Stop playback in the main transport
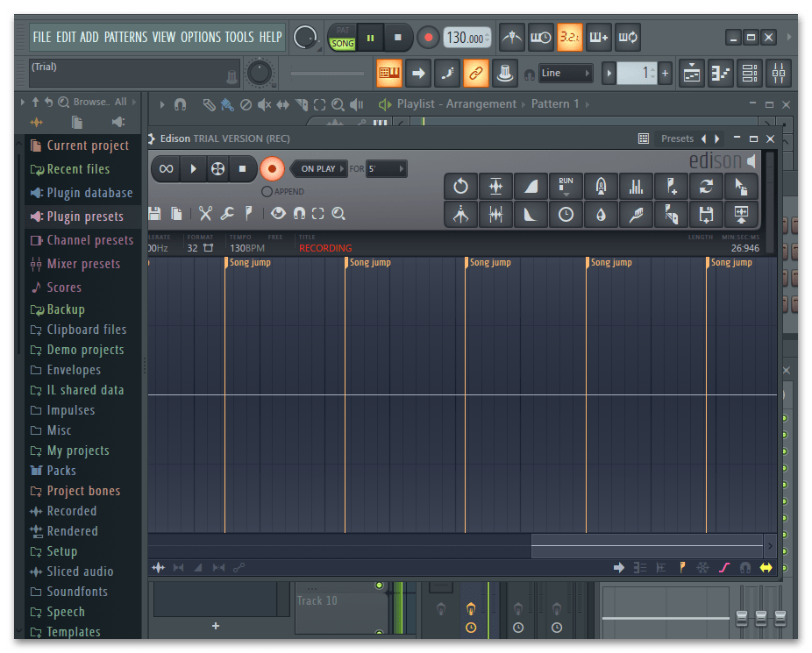 pos(398,38)
